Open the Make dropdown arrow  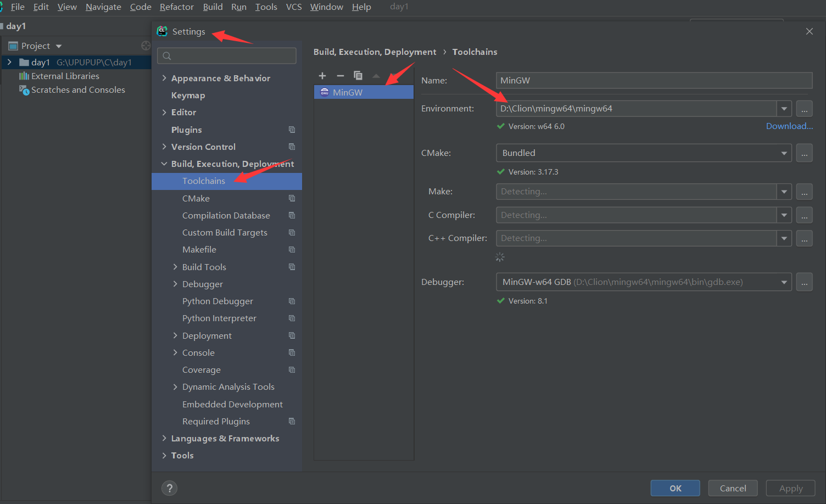(x=784, y=192)
